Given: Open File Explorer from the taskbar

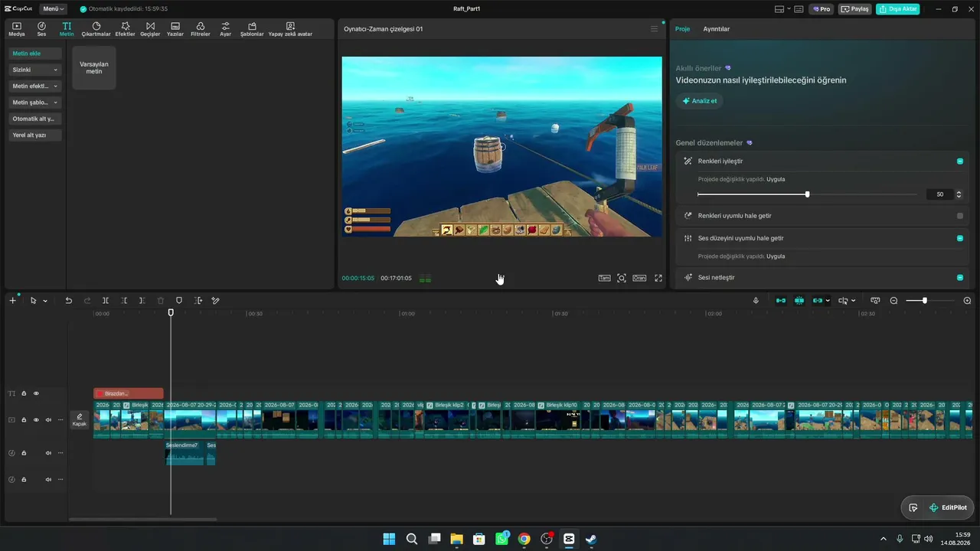Looking at the screenshot, I should click(456, 539).
